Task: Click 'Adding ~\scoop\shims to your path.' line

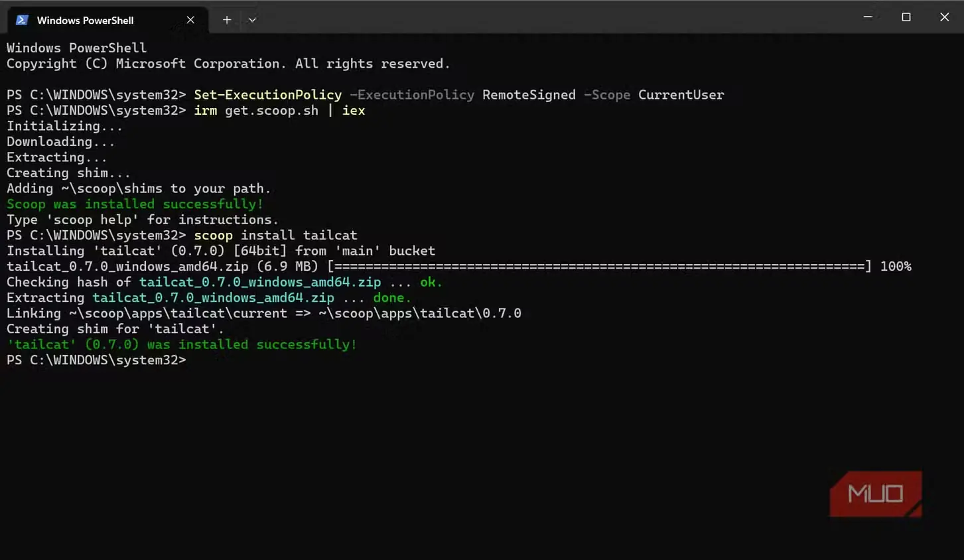Action: click(x=139, y=188)
